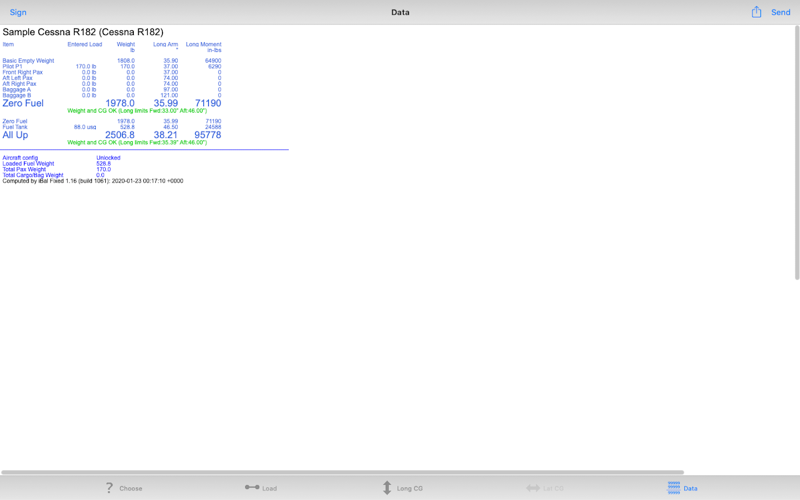The height and width of the screenshot is (500, 800).
Task: Click the 'Total Pax Weight' label
Action: coord(24,169)
